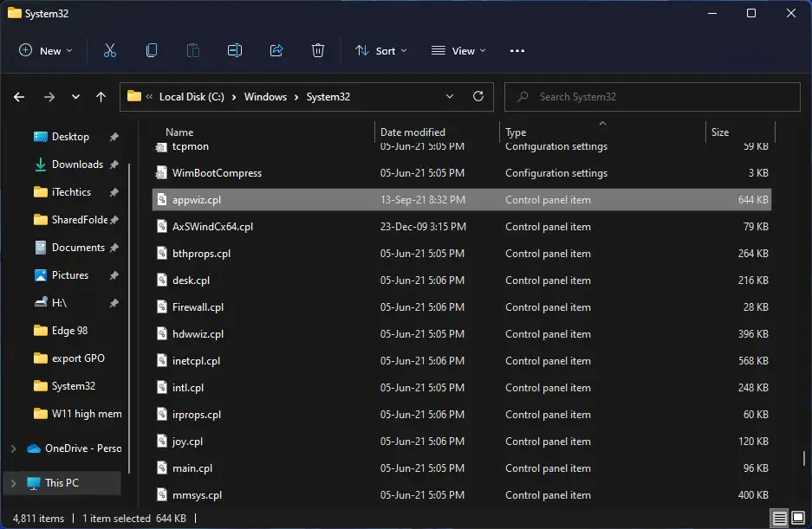Open the See more ellipsis menu
Image resolution: width=812 pixels, height=529 pixels.
point(516,51)
